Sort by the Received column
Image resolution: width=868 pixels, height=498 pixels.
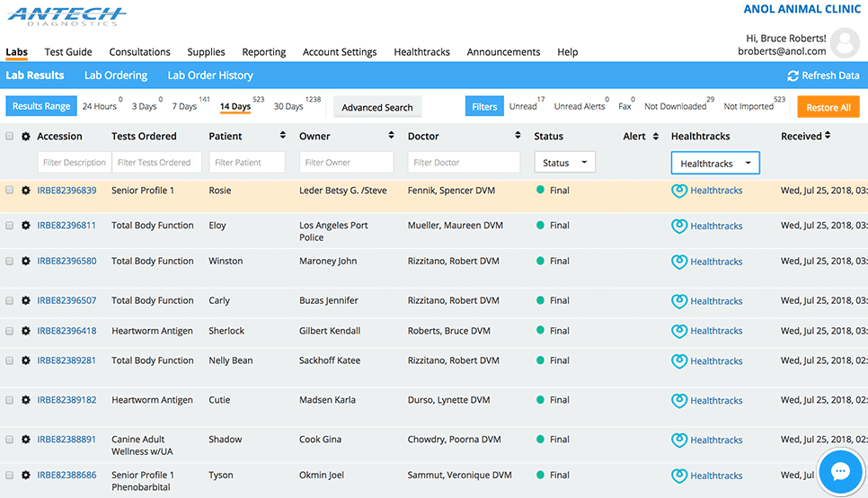(828, 136)
